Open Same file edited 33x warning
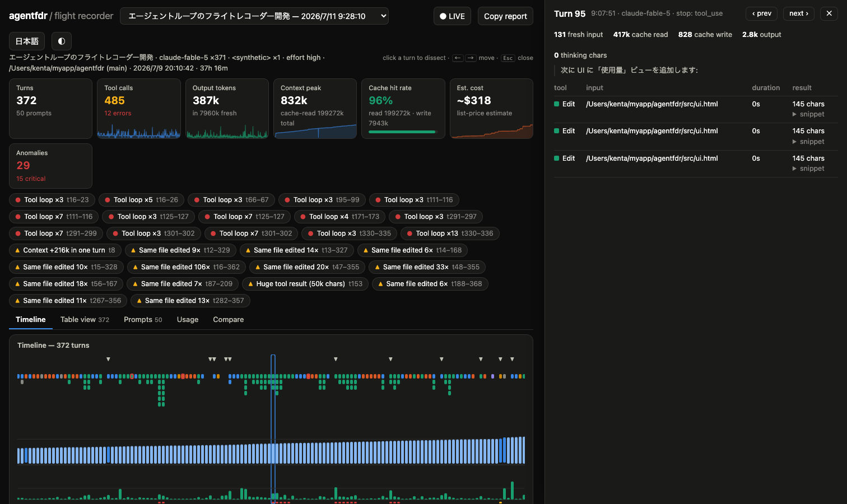Screen dimensions: 847x504 427,267
